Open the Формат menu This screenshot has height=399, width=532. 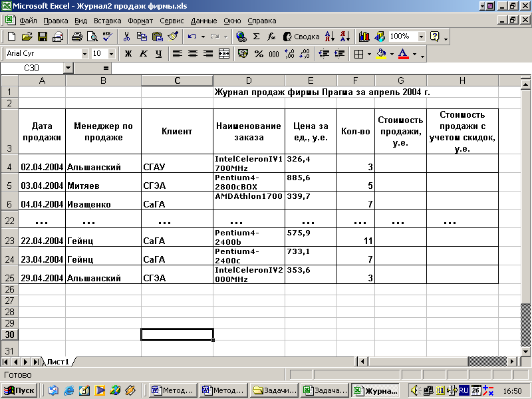(x=140, y=21)
